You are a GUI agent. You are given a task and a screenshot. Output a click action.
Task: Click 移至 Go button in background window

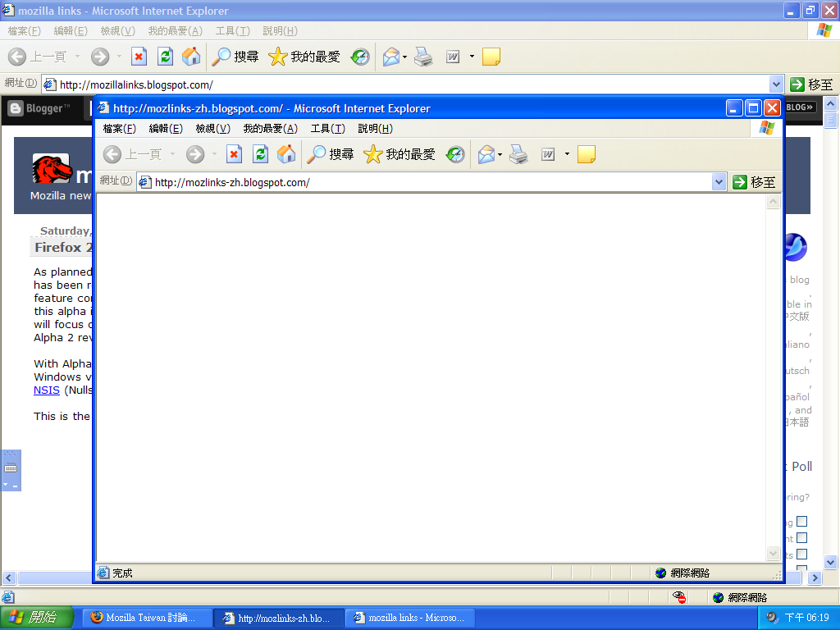pos(811,84)
